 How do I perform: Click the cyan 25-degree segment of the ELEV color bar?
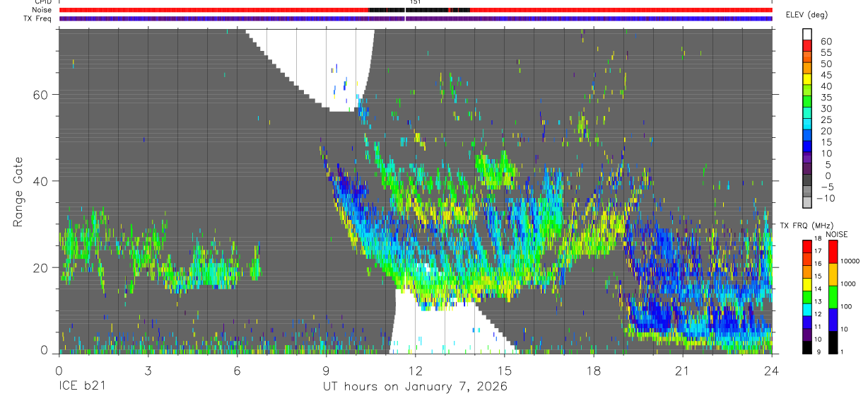coord(807,124)
